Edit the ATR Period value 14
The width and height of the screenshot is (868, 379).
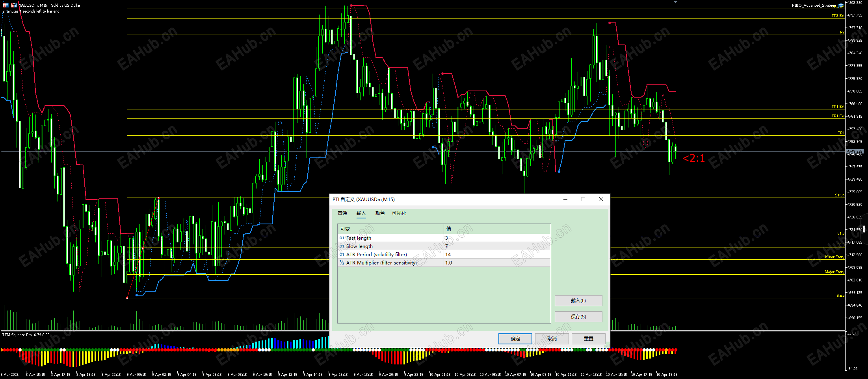point(497,255)
